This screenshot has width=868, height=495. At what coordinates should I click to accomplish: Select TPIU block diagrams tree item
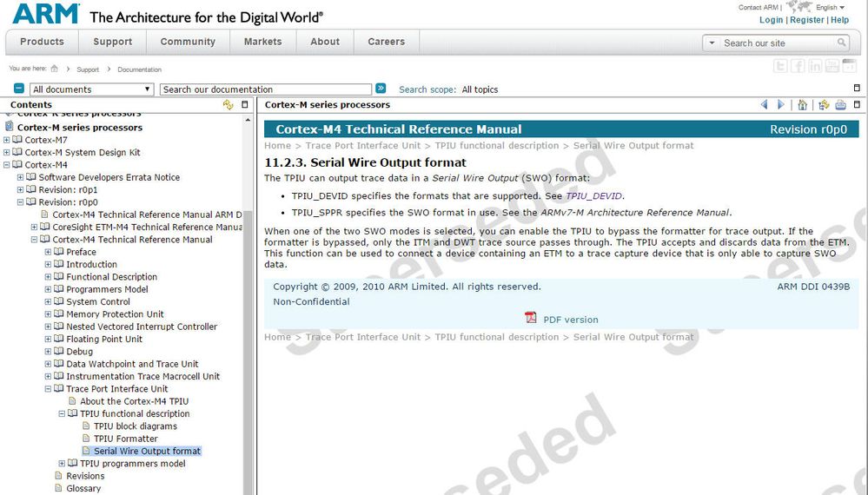click(x=136, y=426)
